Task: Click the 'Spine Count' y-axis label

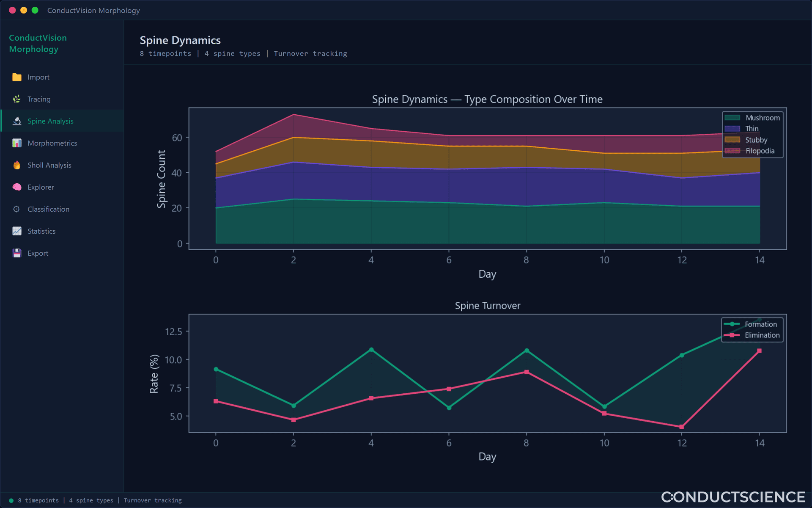Action: [161, 179]
